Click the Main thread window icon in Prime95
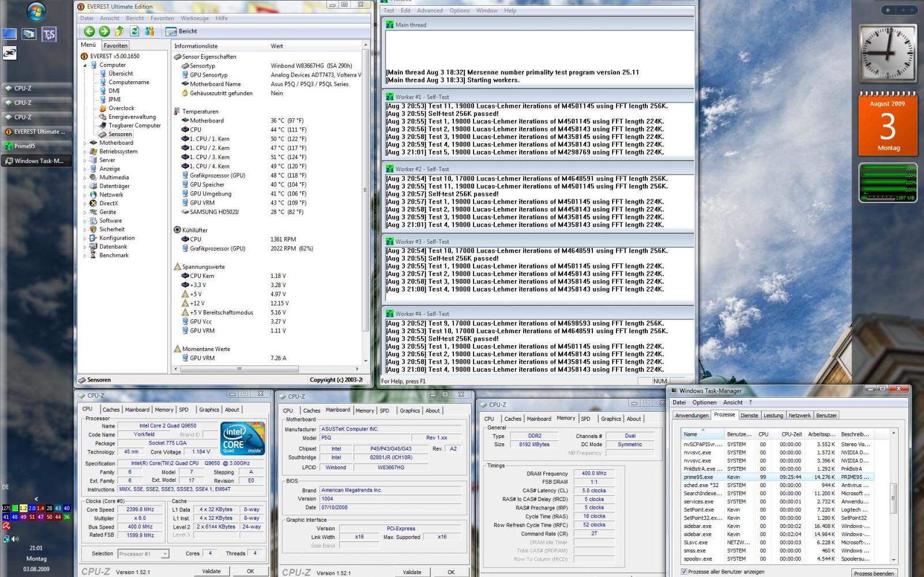Image resolution: width=924 pixels, height=577 pixels. point(390,25)
